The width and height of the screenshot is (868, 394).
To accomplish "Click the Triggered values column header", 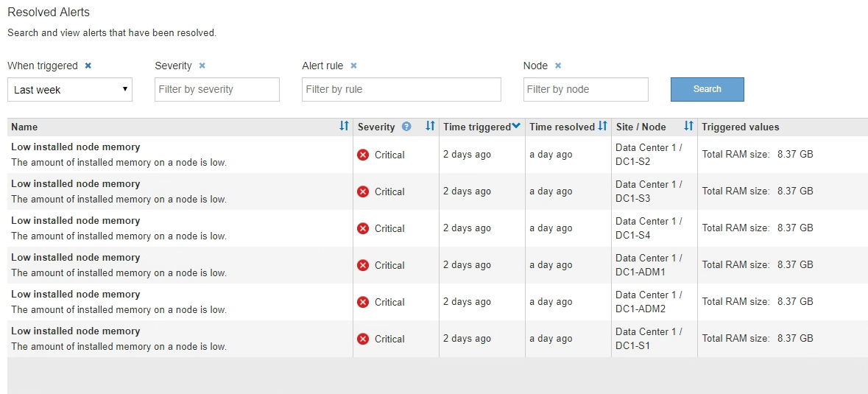I will coord(740,127).
